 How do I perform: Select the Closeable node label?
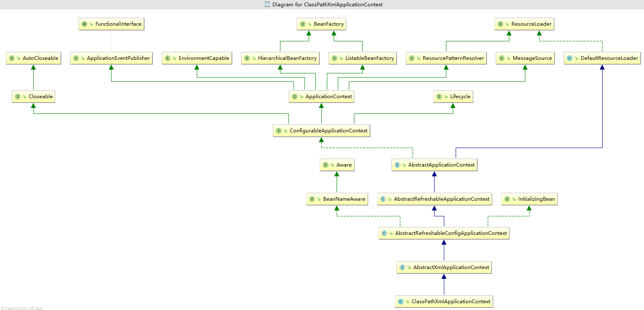pos(41,97)
